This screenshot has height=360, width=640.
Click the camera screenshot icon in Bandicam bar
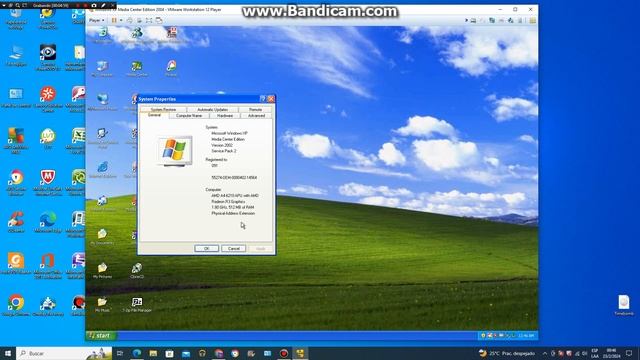click(x=94, y=5)
